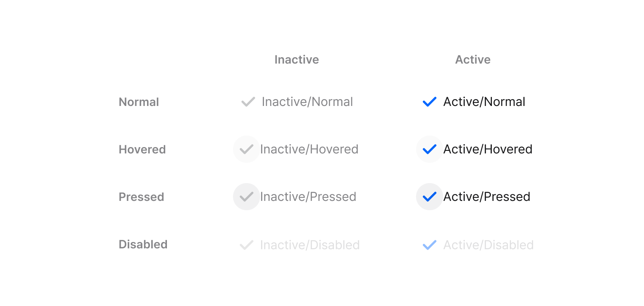Click the light blue Active/Disabled checkmark
644x306 pixels.
tap(429, 245)
